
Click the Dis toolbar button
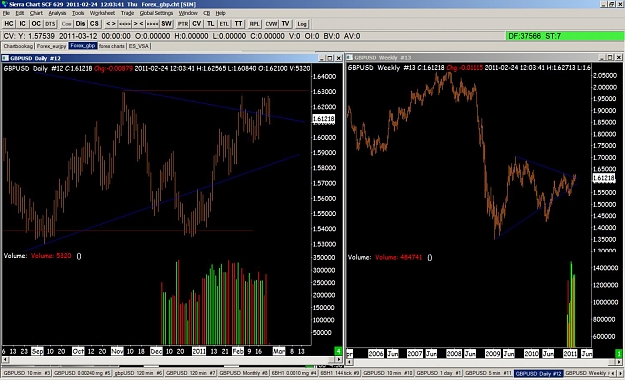tap(80, 24)
